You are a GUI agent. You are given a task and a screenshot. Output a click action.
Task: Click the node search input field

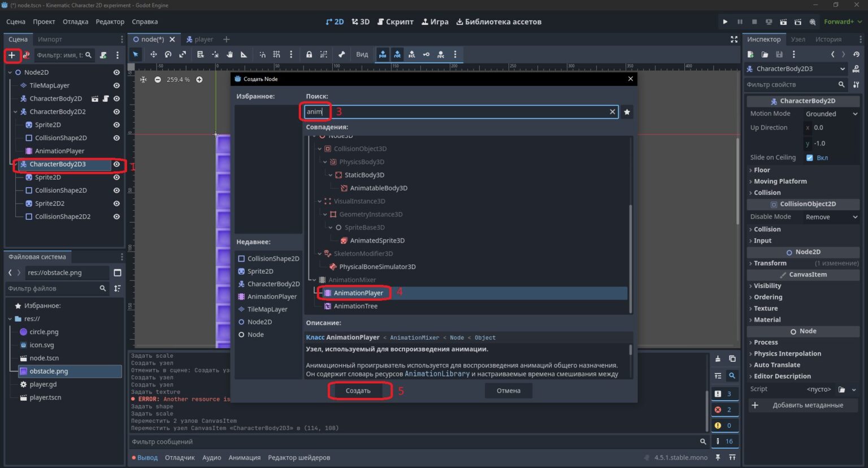coord(461,112)
